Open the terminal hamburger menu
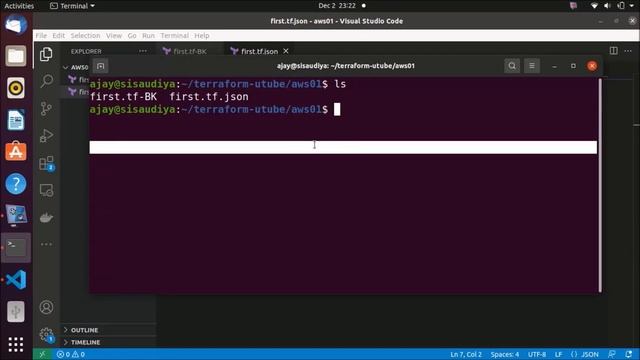This screenshot has width=640, height=360. [x=531, y=66]
